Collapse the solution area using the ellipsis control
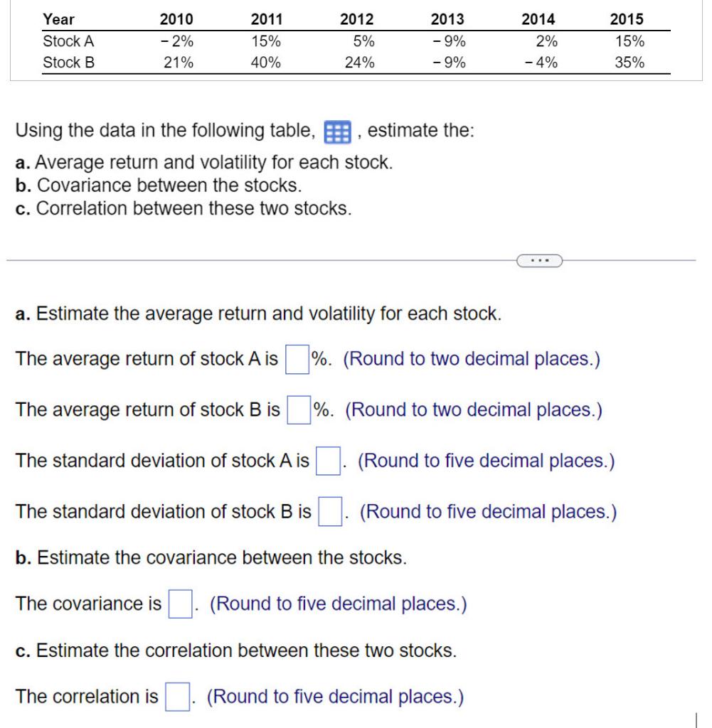This screenshot has width=712, height=728. click(538, 261)
